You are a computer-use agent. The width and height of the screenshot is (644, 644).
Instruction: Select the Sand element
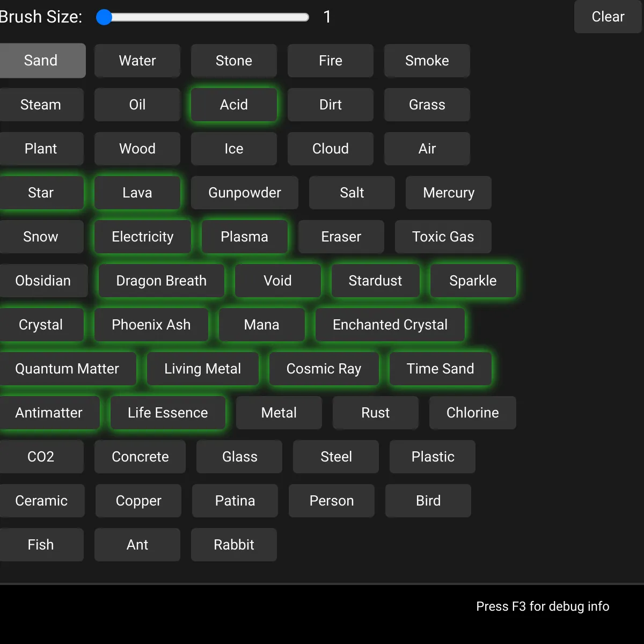click(41, 61)
